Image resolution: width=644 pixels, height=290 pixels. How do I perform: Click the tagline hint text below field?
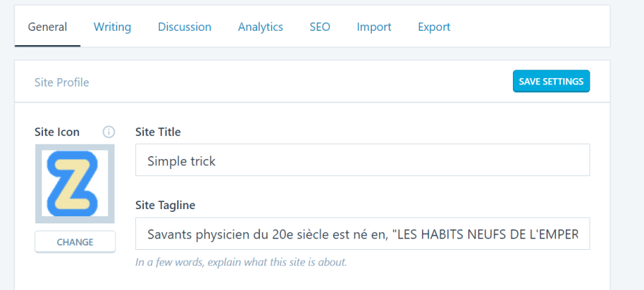241,262
